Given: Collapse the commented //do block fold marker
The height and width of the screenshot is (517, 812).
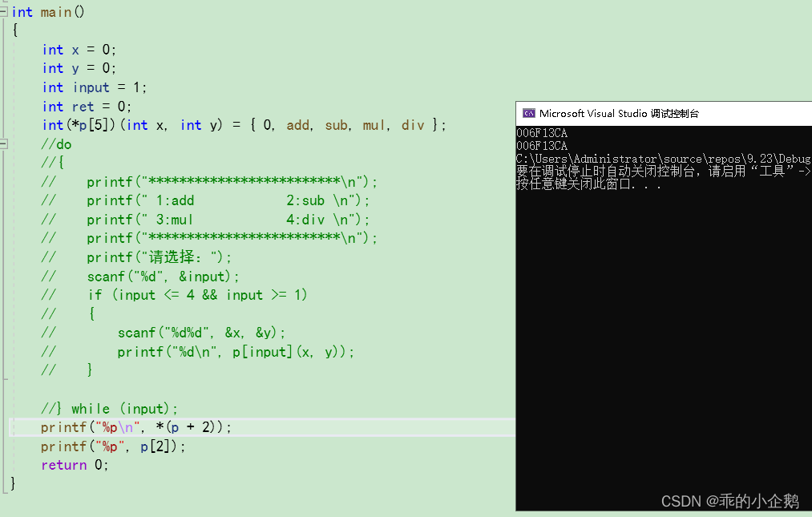Looking at the screenshot, I should pos(4,144).
